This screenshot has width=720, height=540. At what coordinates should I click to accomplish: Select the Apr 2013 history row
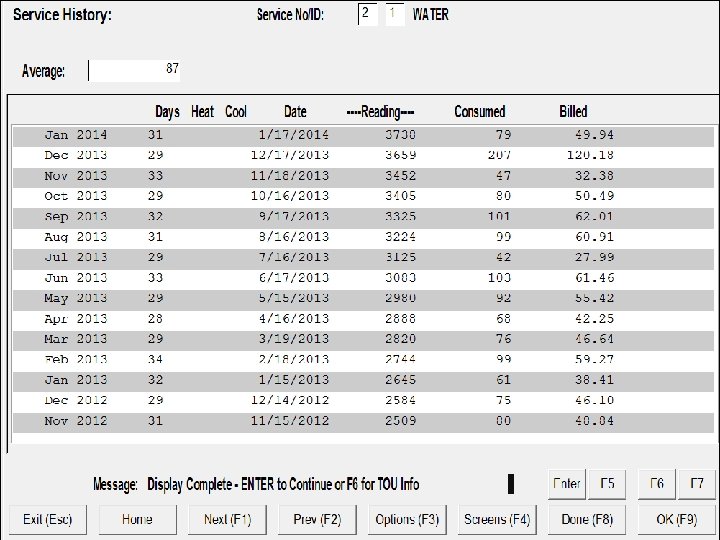[363, 319]
